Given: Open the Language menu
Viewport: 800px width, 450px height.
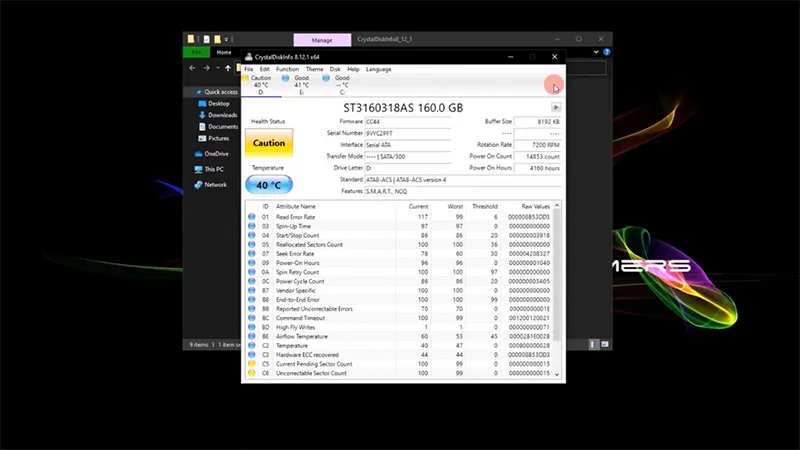Looking at the screenshot, I should tap(379, 69).
